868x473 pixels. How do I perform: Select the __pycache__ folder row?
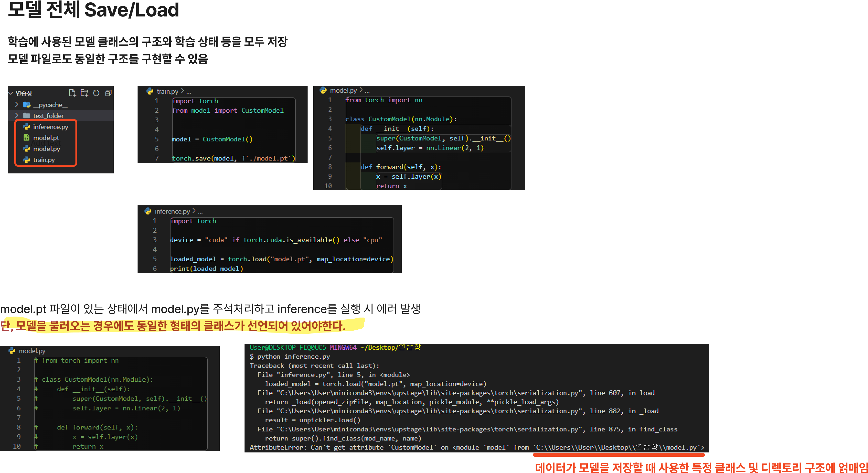pos(61,104)
